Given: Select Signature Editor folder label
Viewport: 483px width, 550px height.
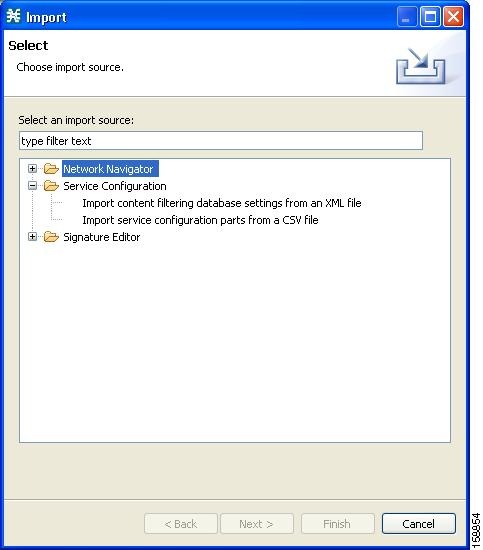Looking at the screenshot, I should point(102,237).
